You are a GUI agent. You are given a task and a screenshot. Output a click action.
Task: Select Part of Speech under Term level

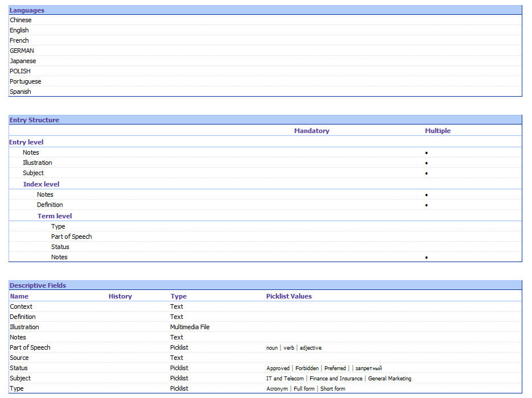pos(72,237)
